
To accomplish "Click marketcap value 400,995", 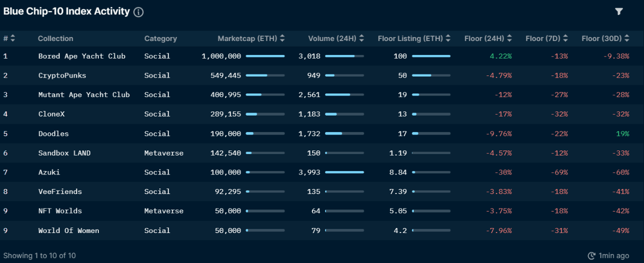I will click(226, 94).
